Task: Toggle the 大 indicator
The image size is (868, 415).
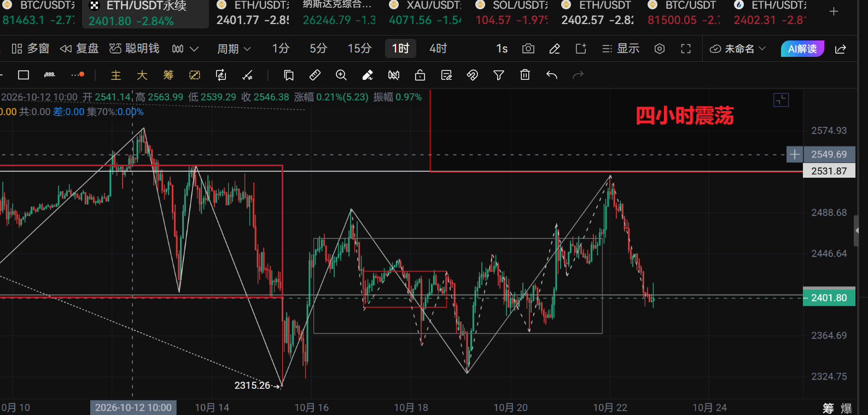Action: (x=142, y=75)
